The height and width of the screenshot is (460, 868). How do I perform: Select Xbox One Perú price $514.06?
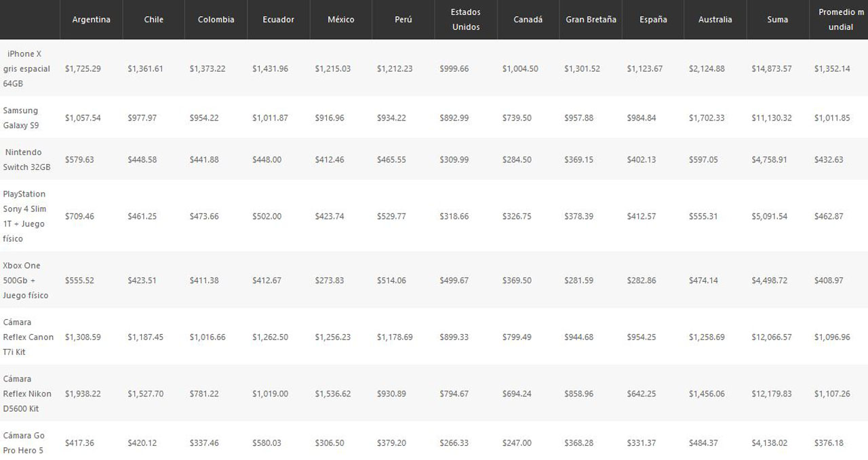(391, 280)
